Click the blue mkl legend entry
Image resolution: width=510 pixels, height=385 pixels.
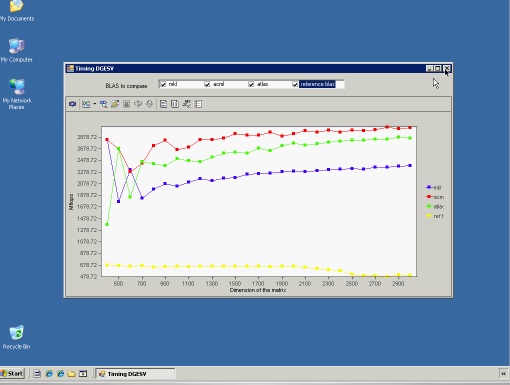point(434,187)
